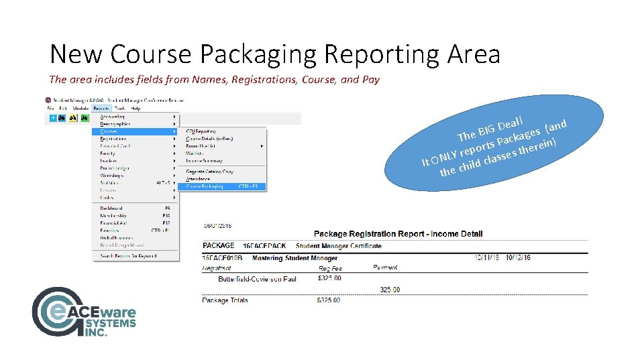The width and height of the screenshot is (644, 362).
Task: Expand the Workshops submenu arrow
Action: (174, 176)
